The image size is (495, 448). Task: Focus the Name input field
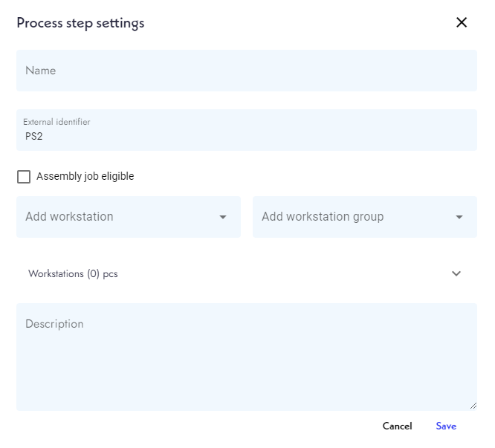246,71
